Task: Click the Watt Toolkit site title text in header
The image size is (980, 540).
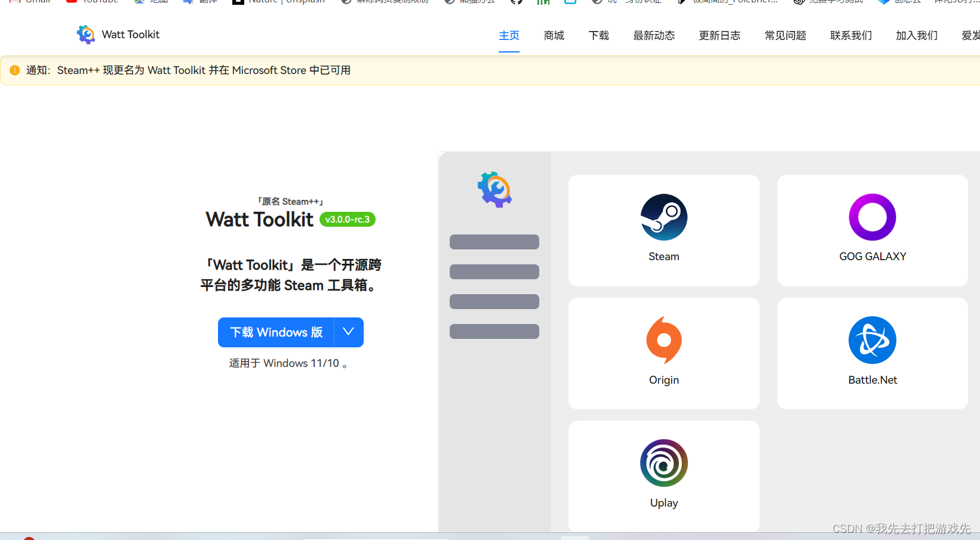Action: [x=131, y=35]
